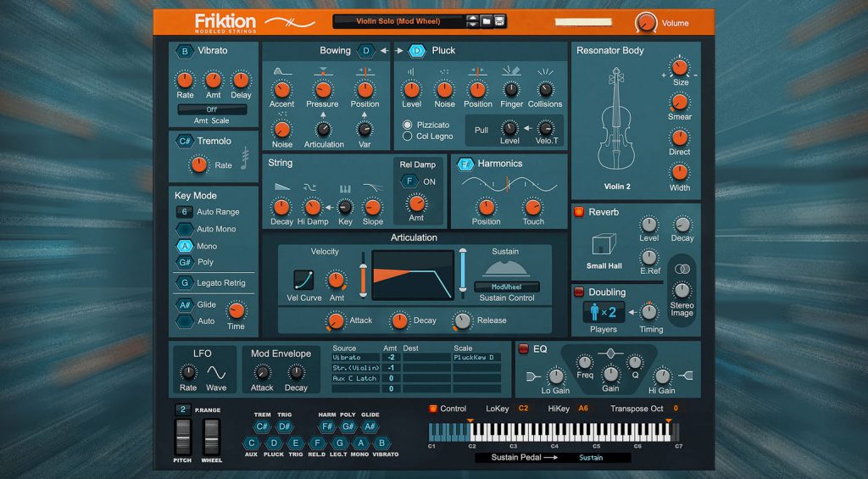The width and height of the screenshot is (868, 479).
Task: Click the GLIDE A# hexagon in key map
Action: pos(370,426)
